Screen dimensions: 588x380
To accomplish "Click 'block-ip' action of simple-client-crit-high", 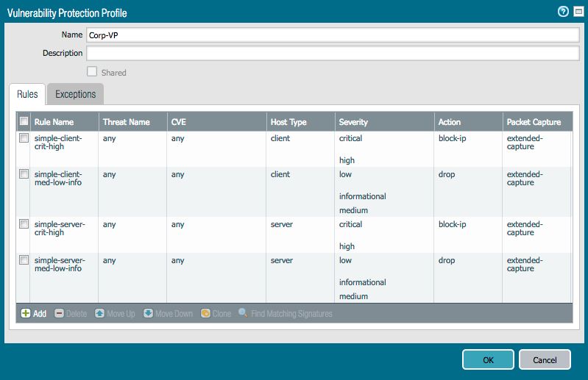I will 453,138.
